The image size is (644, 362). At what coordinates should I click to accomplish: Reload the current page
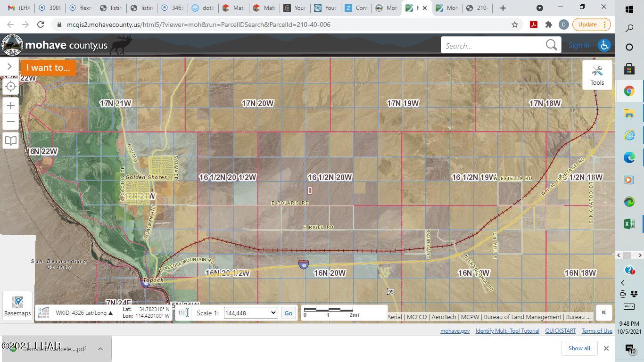pyautogui.click(x=41, y=25)
